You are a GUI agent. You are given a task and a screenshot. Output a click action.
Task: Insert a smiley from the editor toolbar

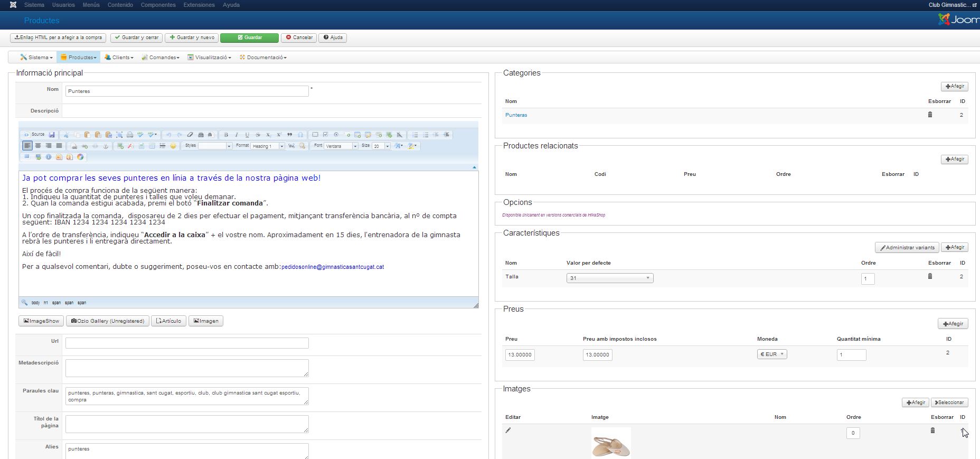(x=173, y=146)
